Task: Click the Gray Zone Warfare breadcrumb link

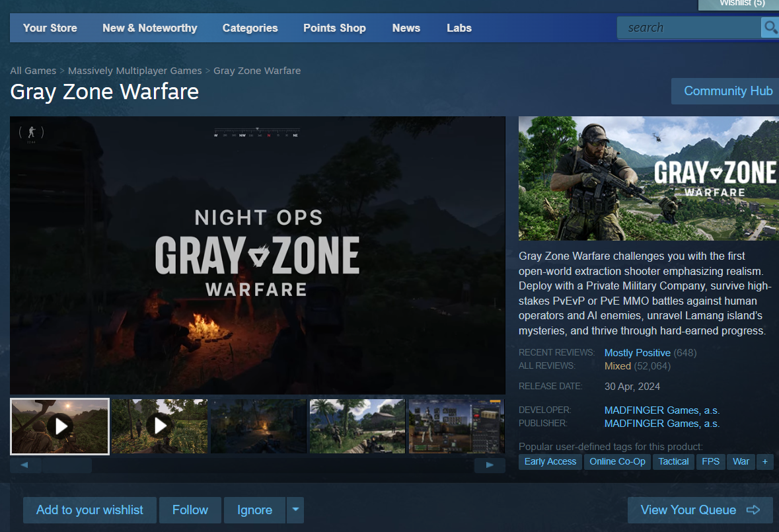Action: 257,71
